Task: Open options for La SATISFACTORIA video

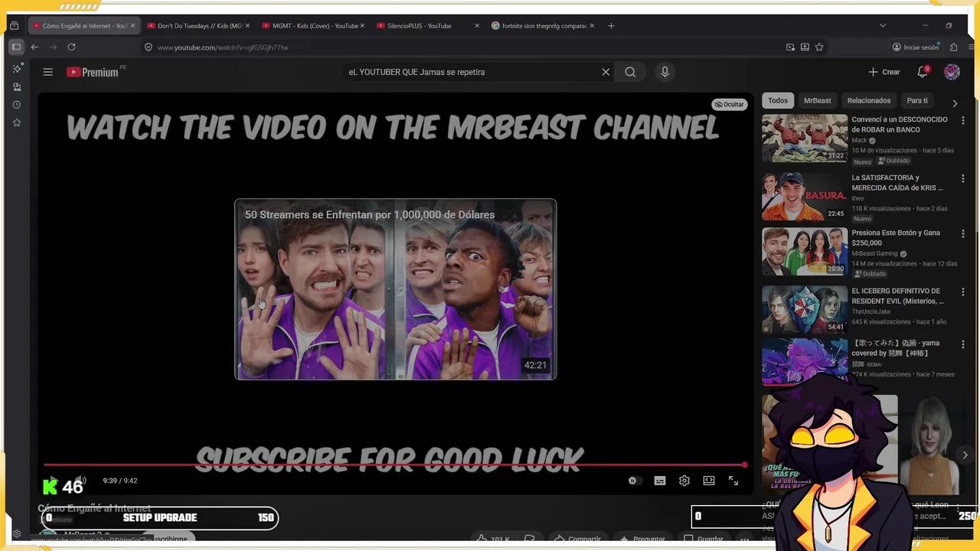Action: pos(963,178)
